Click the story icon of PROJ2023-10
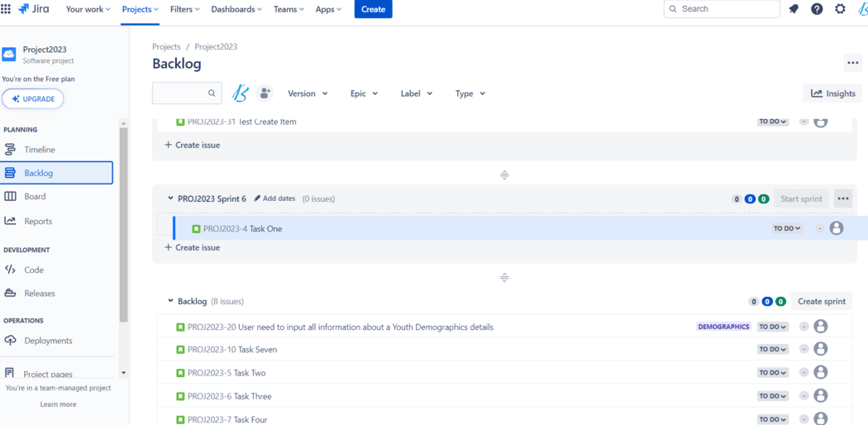Image resolution: width=868 pixels, height=425 pixels. click(180, 350)
